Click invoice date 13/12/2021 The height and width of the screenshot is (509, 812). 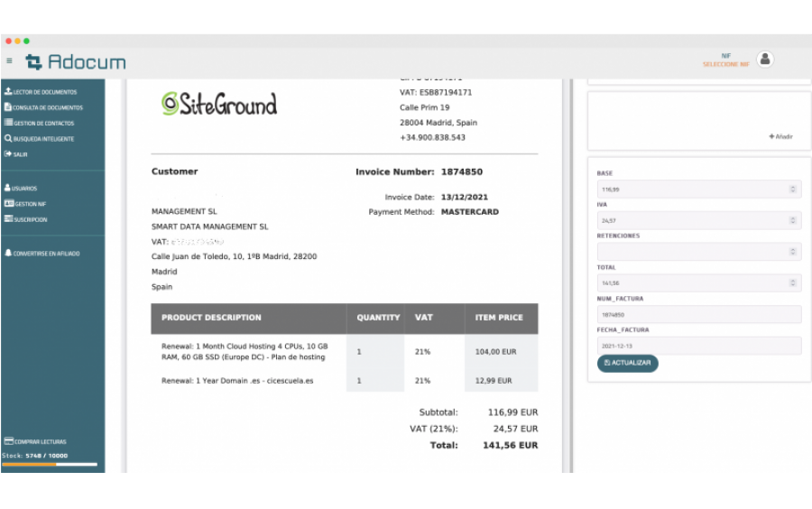coord(465,198)
